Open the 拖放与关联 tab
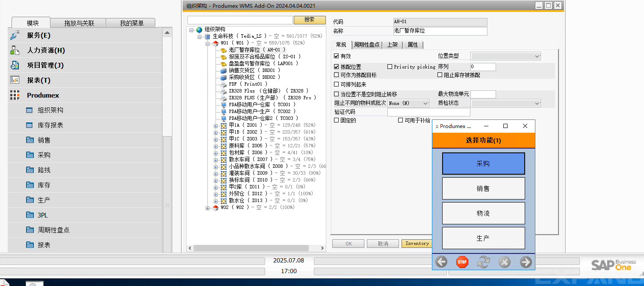This screenshot has width=644, height=286. tap(78, 23)
